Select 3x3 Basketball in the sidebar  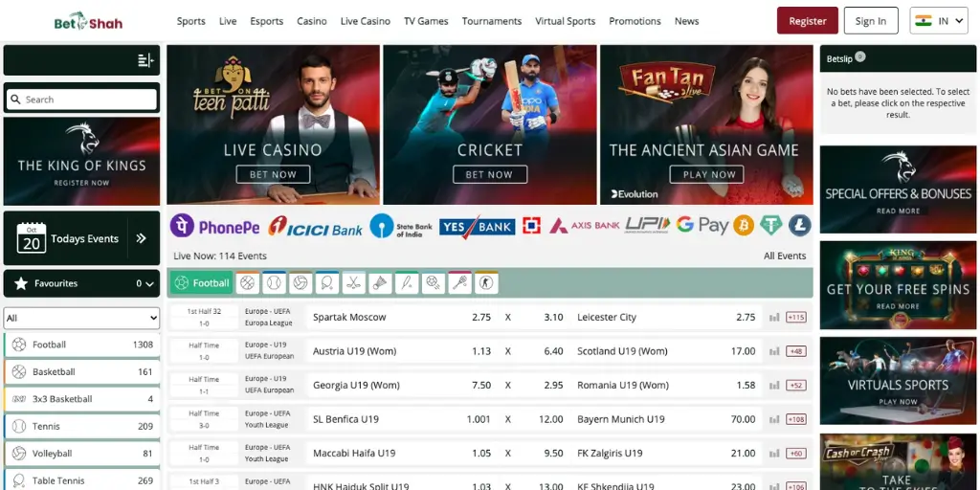(x=82, y=399)
